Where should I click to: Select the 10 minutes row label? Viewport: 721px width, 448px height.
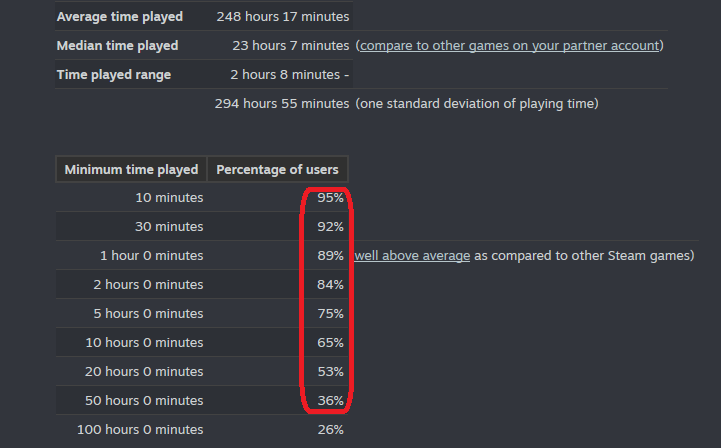click(x=170, y=198)
